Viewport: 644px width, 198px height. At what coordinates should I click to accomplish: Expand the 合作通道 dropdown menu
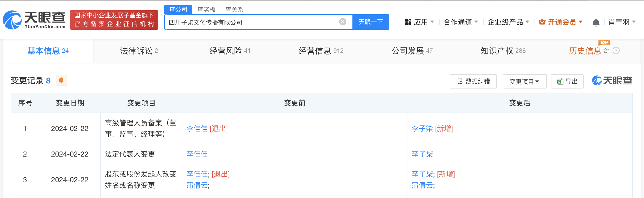tap(461, 22)
